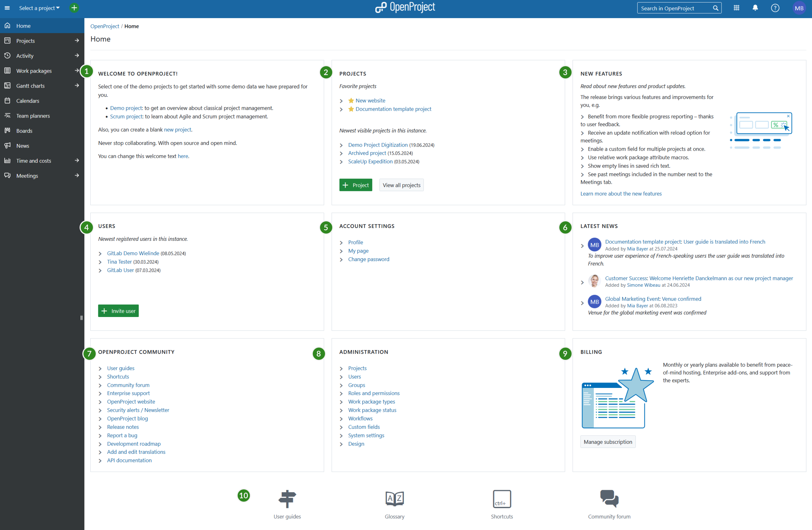Click the sidebar collapse handle
812x530 pixels.
pyautogui.click(x=81, y=318)
